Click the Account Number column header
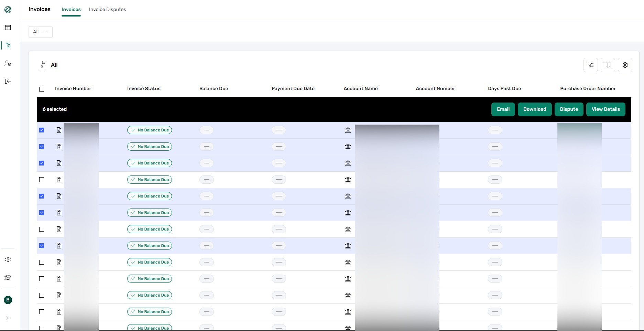Image resolution: width=644 pixels, height=331 pixels. pos(435,89)
